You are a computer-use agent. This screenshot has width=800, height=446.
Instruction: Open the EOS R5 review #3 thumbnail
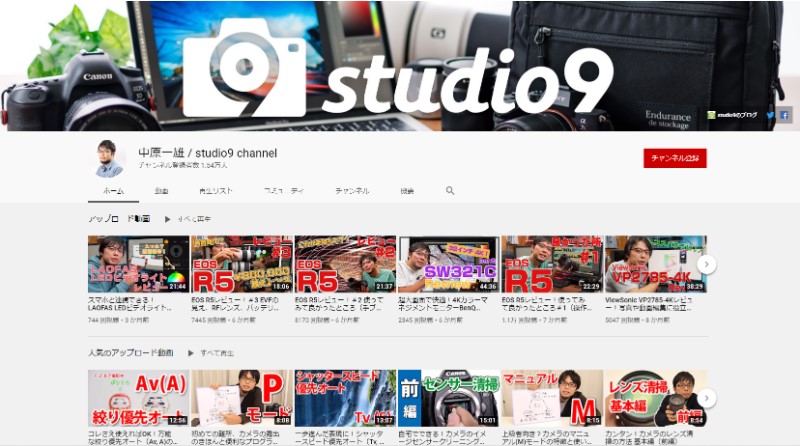coord(242,264)
